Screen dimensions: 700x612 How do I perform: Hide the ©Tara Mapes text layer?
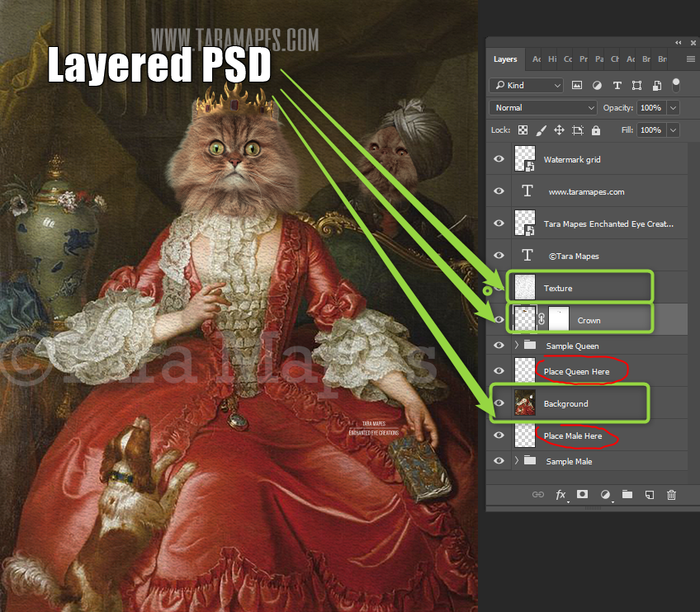[x=499, y=255]
